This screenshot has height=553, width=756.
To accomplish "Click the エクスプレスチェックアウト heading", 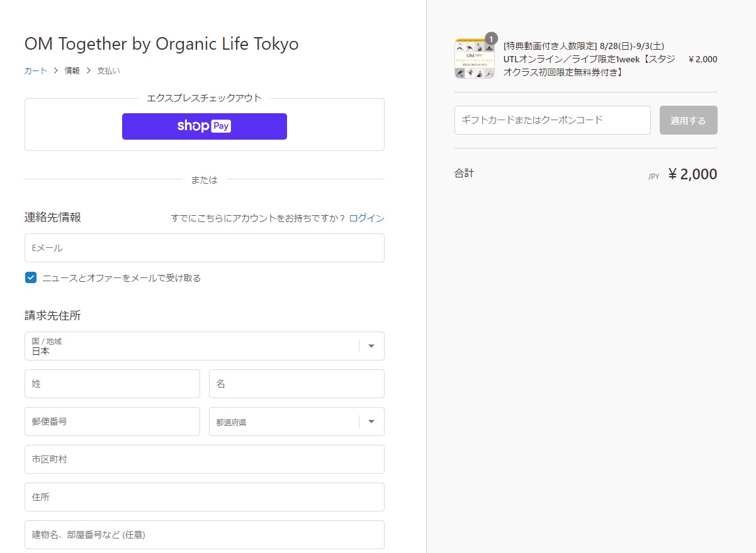I will point(204,98).
